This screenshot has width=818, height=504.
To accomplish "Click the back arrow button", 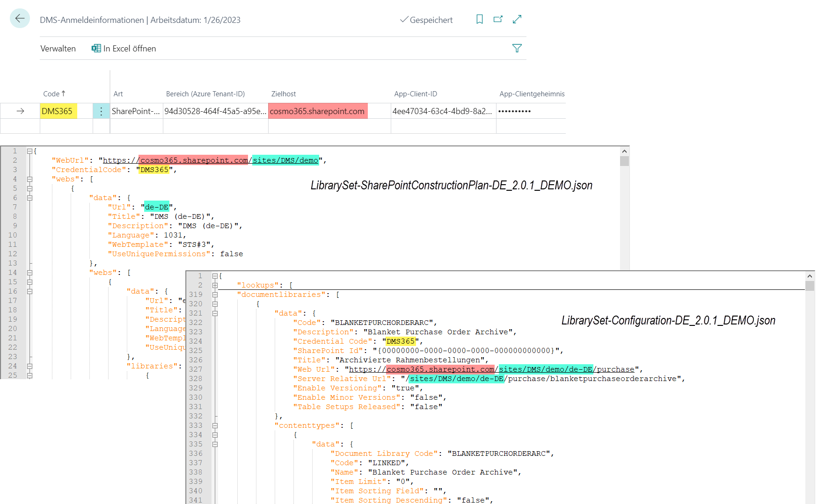I will coord(20,19).
